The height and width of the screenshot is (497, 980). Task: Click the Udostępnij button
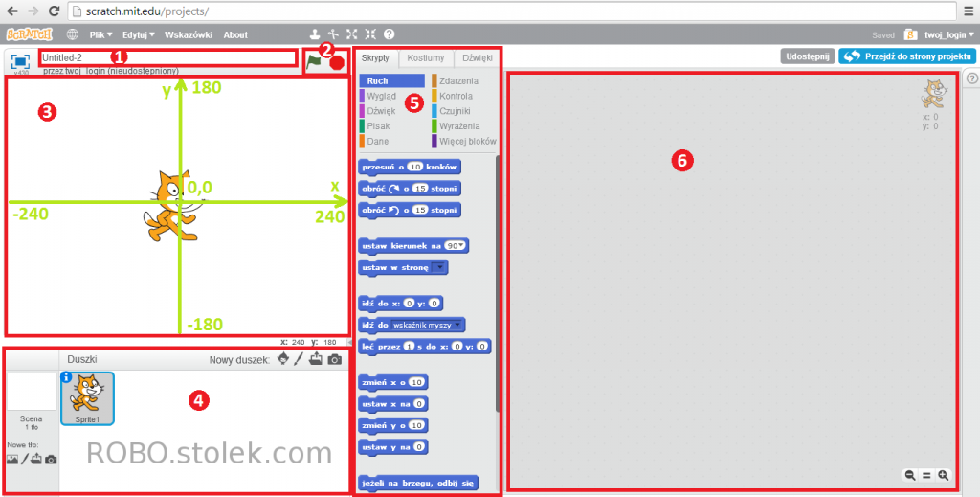(807, 56)
